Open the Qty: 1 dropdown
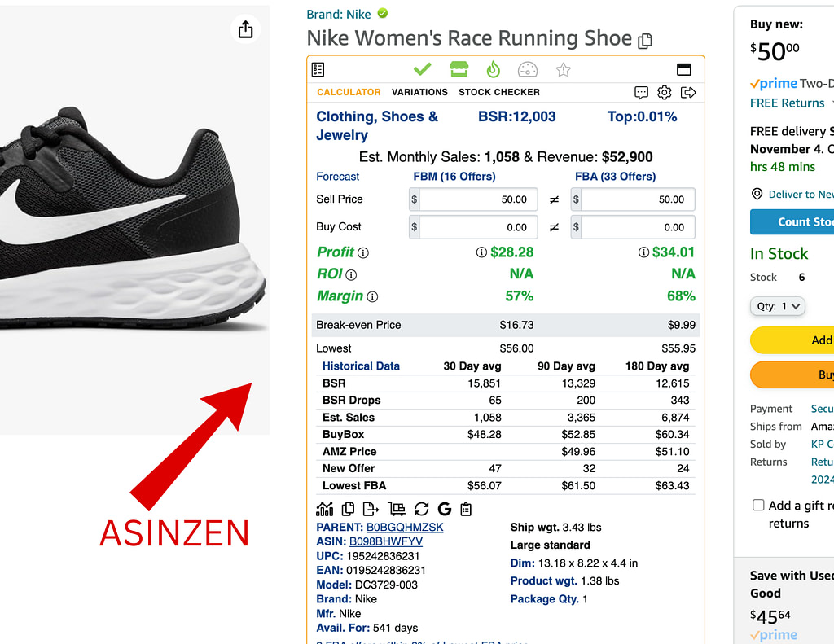834x644 pixels. 777,306
